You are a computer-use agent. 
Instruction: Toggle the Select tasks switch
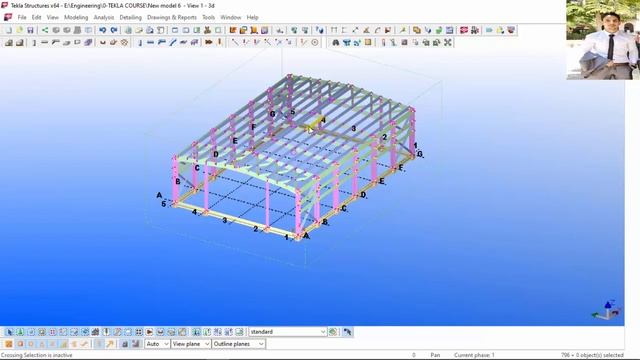[x=239, y=332]
